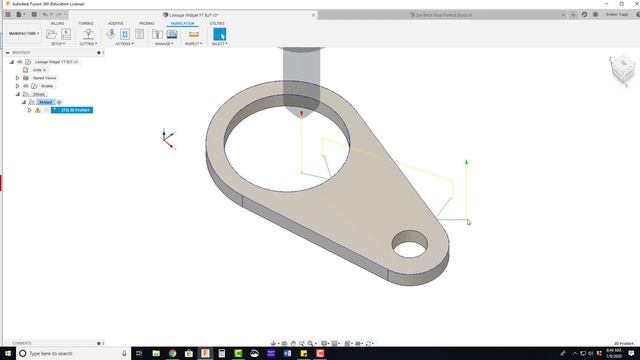
Task: Click the Redo arrow
Action: [59, 14]
